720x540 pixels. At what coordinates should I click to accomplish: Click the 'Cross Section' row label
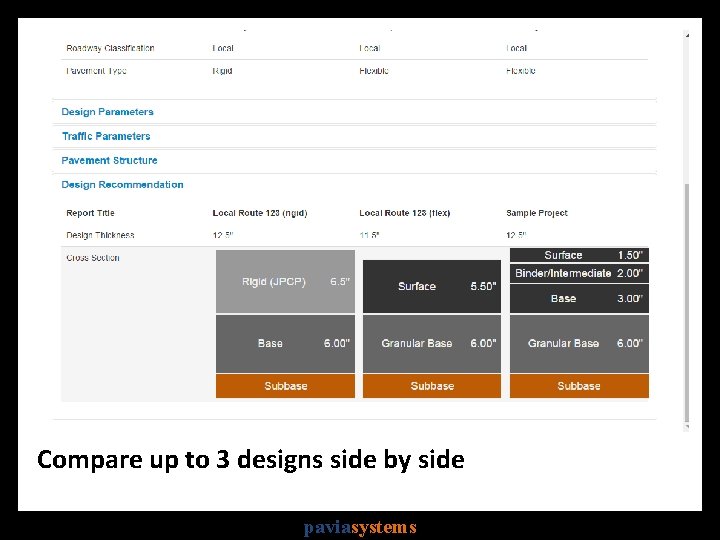coord(93,258)
